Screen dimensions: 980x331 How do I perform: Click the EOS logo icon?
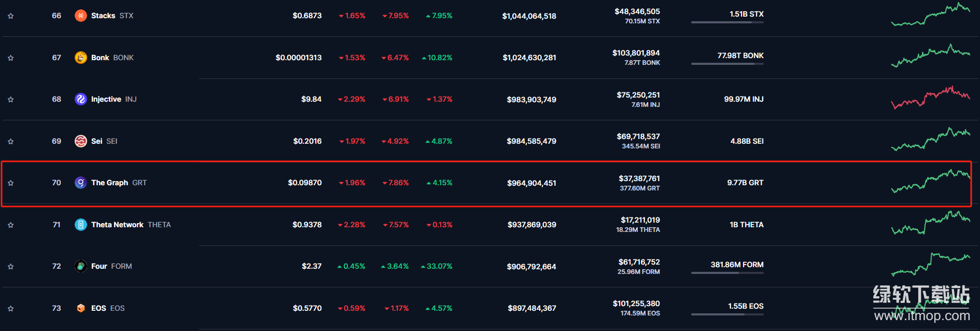tap(80, 308)
